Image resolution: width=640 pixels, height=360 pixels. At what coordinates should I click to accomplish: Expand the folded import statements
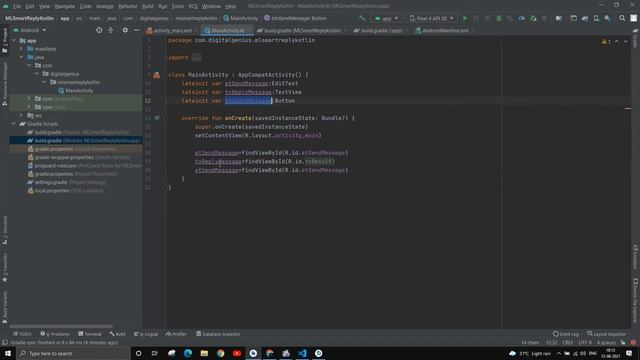pyautogui.click(x=196, y=58)
